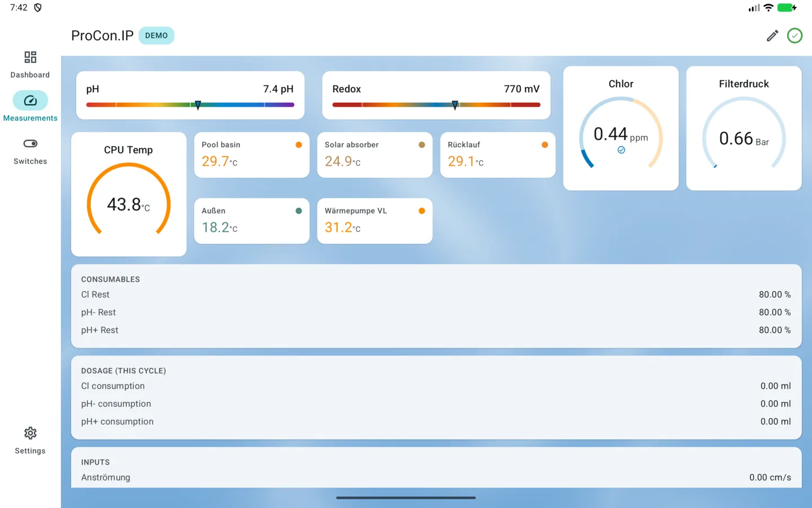This screenshot has height=508, width=812.
Task: Select the pH- Rest row
Action: click(x=436, y=312)
